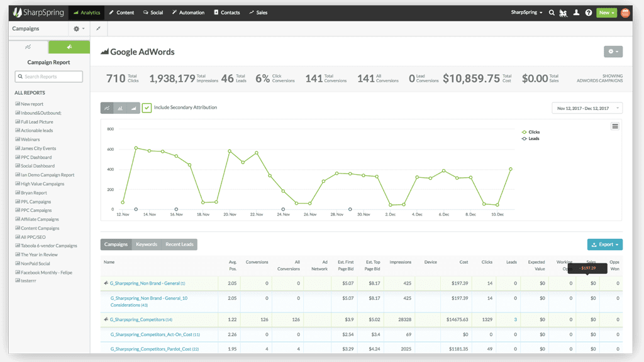Expand the G_Sharpspring_Non Brand - General row icon
Screen dimensions: 644x362
(x=106, y=283)
